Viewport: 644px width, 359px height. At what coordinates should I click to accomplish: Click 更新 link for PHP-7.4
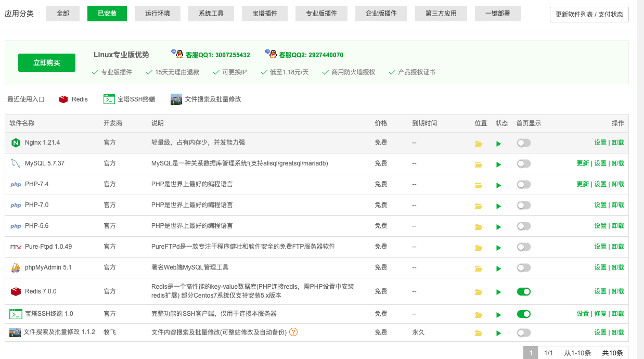(583, 184)
